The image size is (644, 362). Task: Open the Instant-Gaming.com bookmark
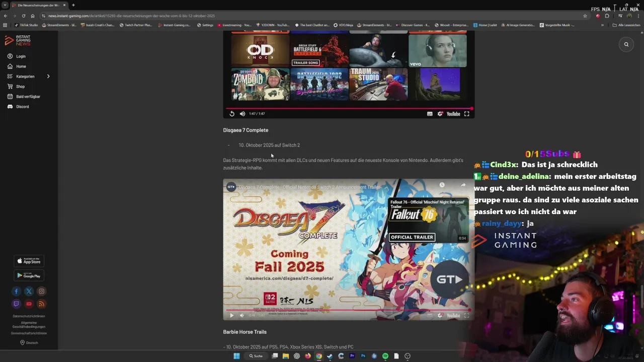[x=175, y=25]
